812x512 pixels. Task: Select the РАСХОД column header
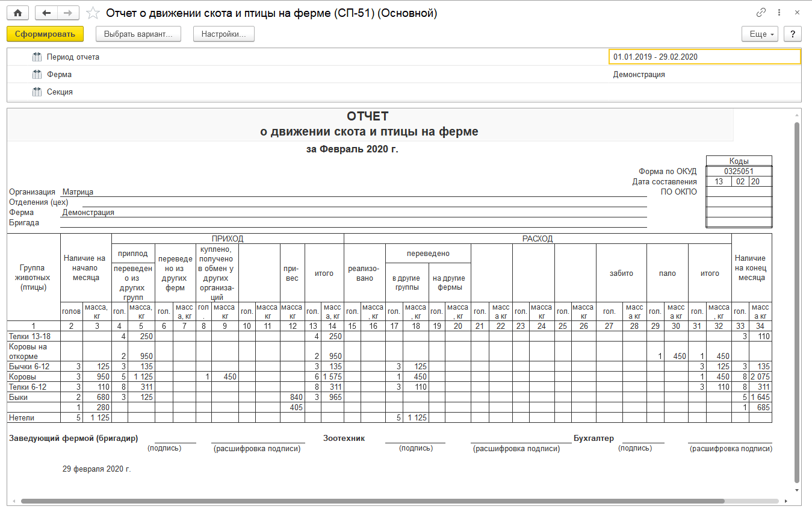click(x=538, y=239)
